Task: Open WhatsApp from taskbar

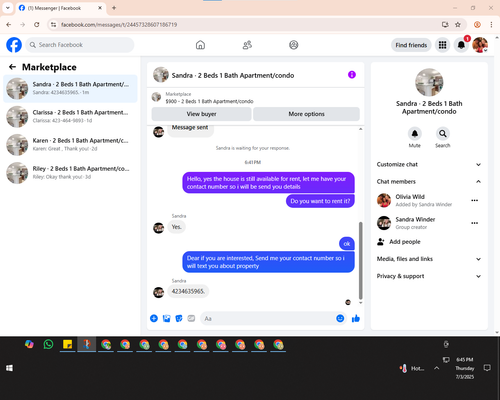Action: [48, 344]
